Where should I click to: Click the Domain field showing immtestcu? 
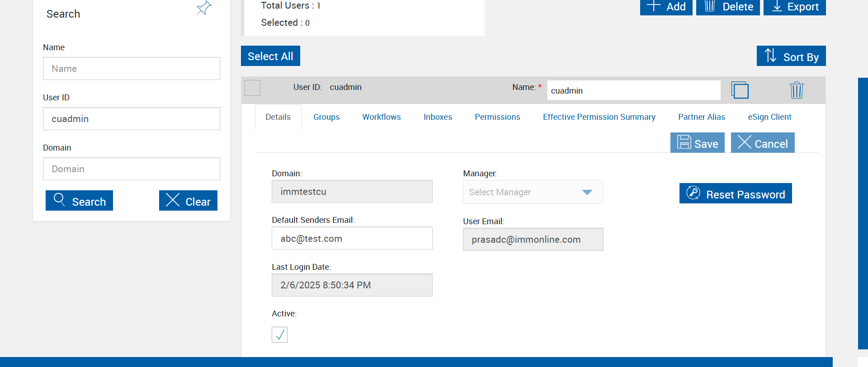352,192
